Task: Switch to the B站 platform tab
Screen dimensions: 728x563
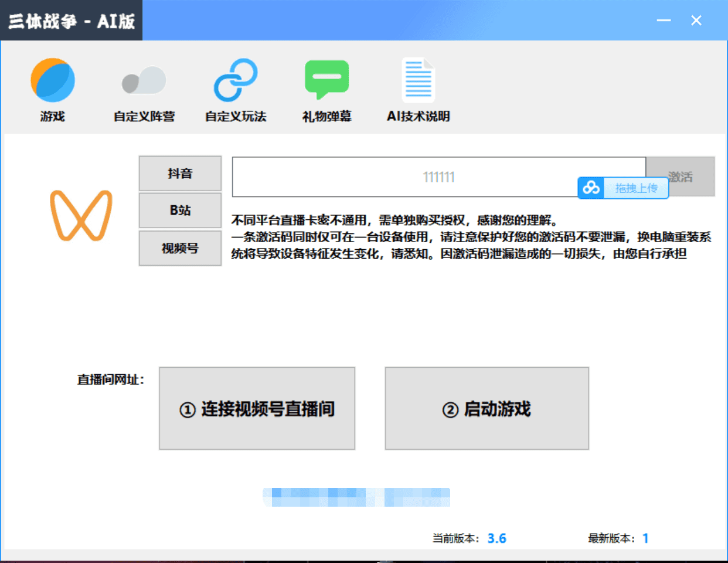Action: point(180,211)
